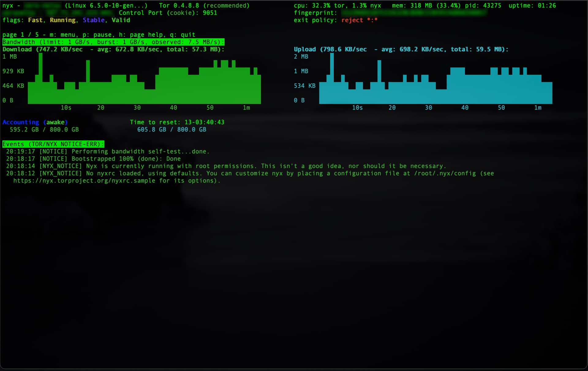588x371 pixels.
Task: Click the 'p: pause' hint
Action: point(97,35)
